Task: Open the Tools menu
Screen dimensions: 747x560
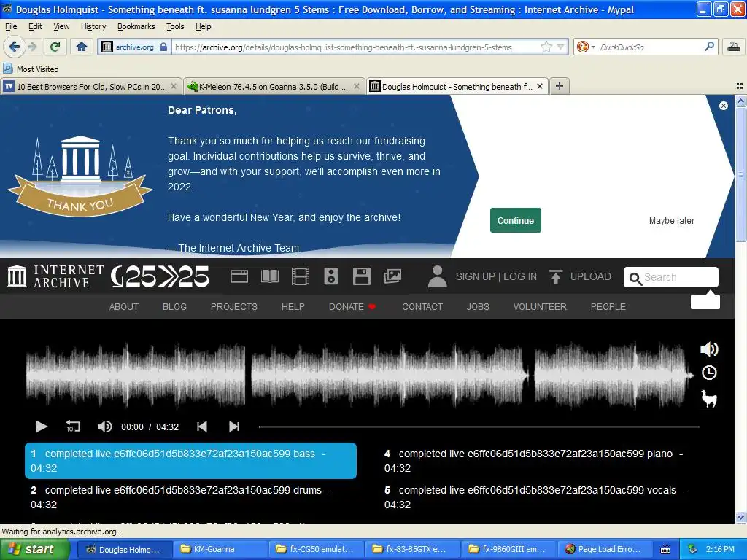Action: [x=175, y=26]
